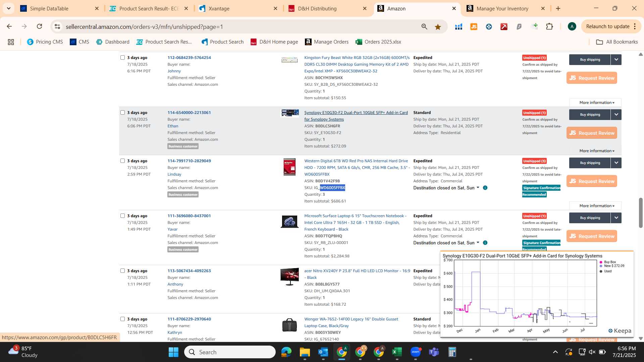The image size is (644, 362).
Task: Open Orders 2025.xlsx bookmark
Action: point(378,42)
